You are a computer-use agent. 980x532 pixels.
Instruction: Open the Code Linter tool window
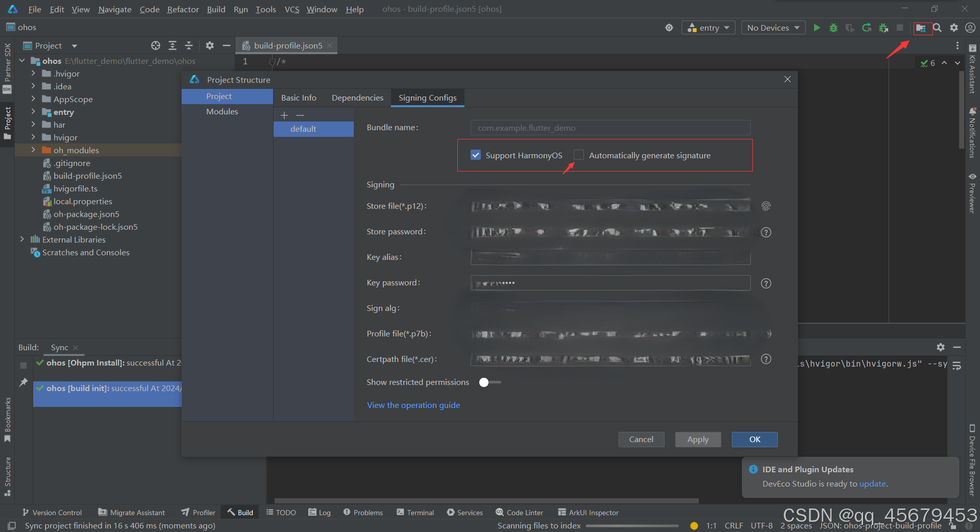point(519,513)
